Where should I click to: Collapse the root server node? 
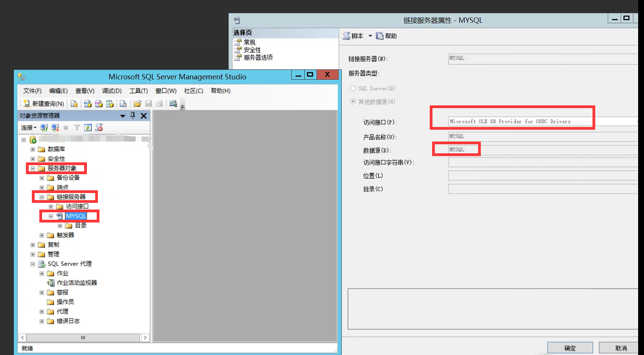click(24, 140)
